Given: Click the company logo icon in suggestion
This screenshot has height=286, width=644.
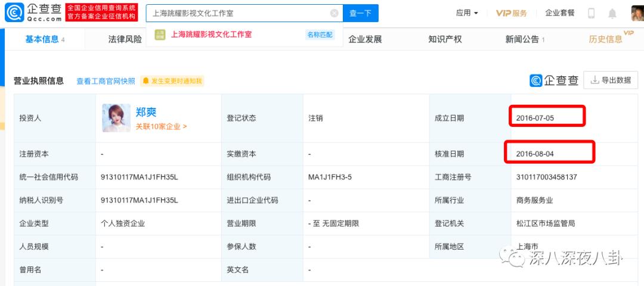Looking at the screenshot, I should pyautogui.click(x=160, y=35).
